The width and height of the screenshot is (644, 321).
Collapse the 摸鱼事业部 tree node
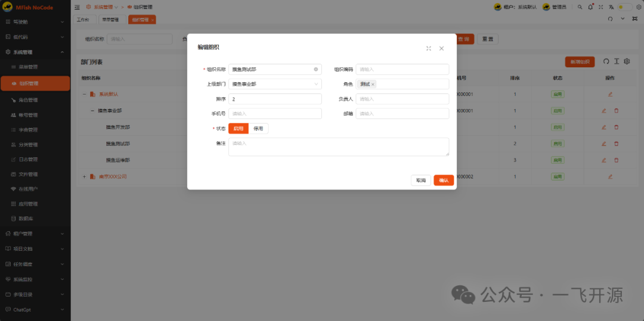[x=92, y=111]
